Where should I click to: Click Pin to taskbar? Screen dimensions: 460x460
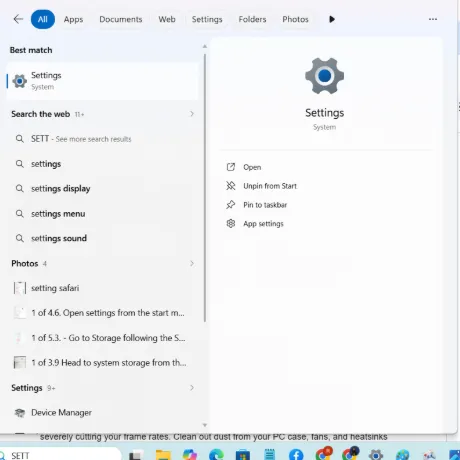point(265,205)
